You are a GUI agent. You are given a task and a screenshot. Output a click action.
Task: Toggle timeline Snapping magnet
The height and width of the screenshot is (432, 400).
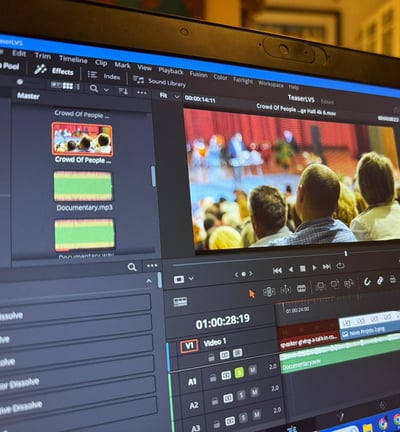tap(367, 282)
